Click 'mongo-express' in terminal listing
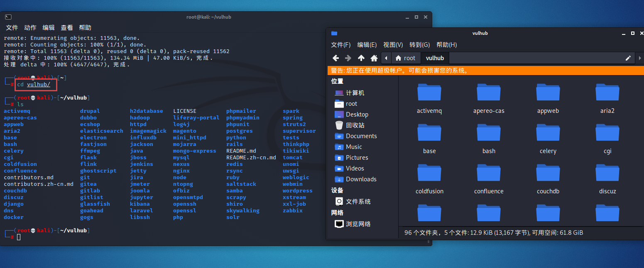Viewport: 644px width, 268px height. 195,151
